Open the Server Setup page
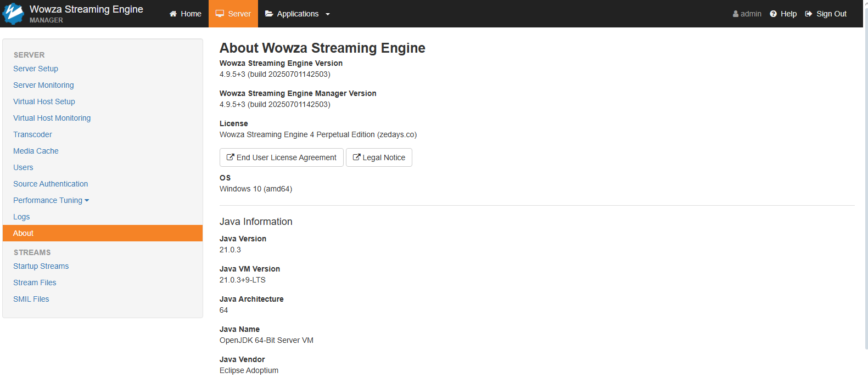The image size is (868, 384). 36,69
